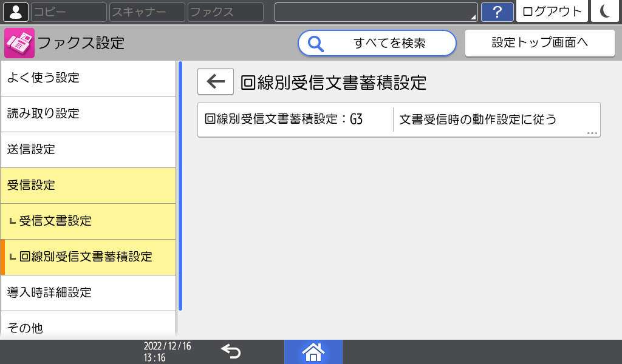Switch to the コピー tab
The width and height of the screenshot is (622, 364).
68,12
